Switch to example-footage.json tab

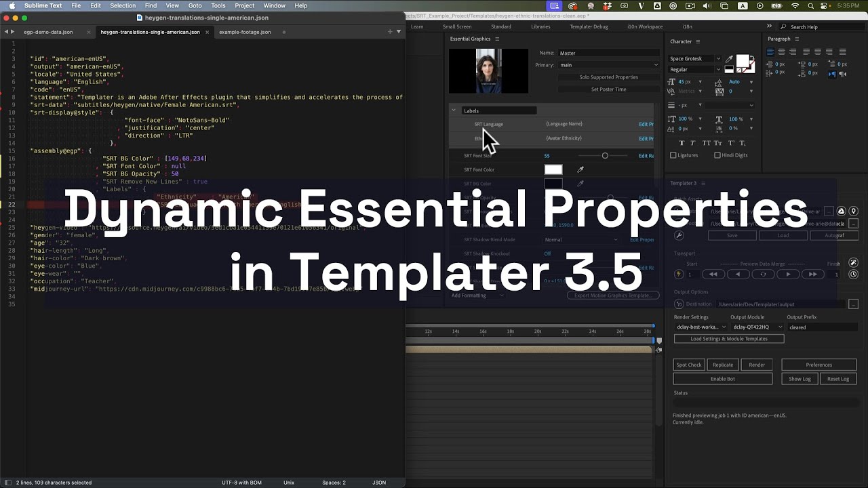coord(245,32)
